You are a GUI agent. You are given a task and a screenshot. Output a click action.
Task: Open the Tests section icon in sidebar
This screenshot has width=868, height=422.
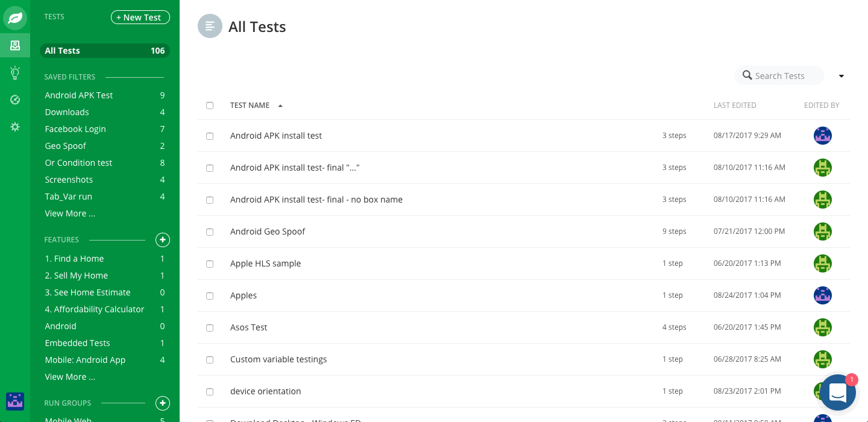click(x=15, y=45)
